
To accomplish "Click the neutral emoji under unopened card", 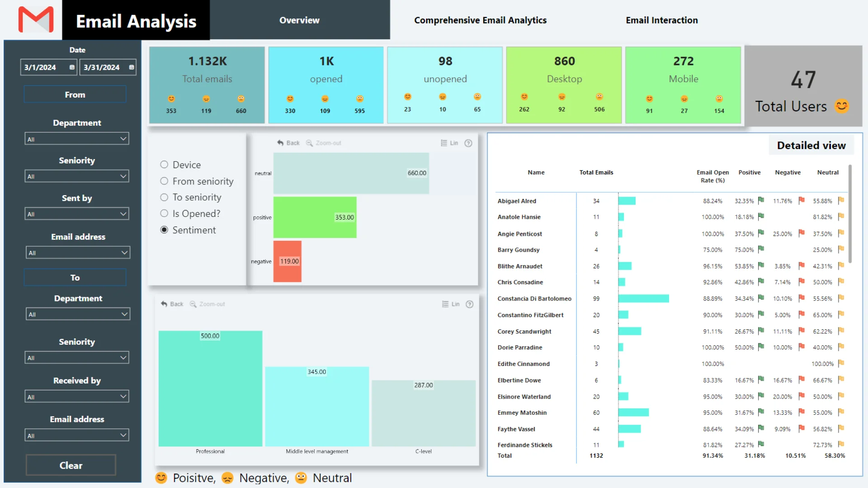I will 477,97.
